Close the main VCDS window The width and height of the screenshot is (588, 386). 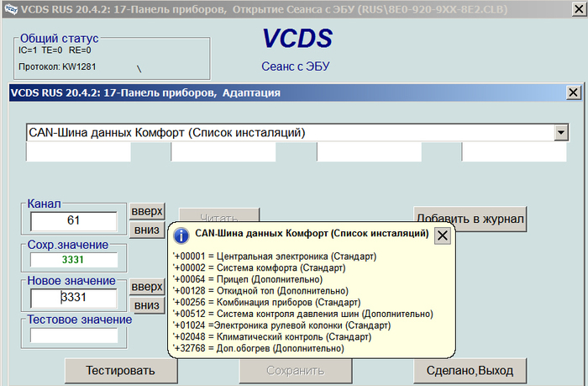[580, 8]
